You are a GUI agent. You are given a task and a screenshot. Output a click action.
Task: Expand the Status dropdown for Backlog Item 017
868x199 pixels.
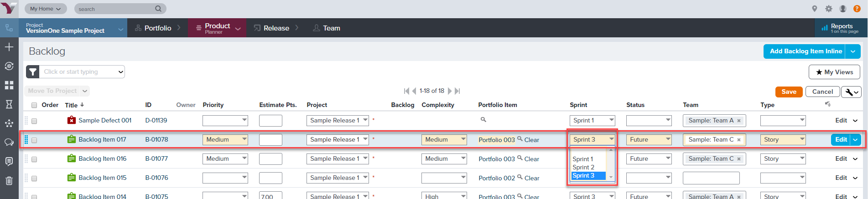[649, 140]
